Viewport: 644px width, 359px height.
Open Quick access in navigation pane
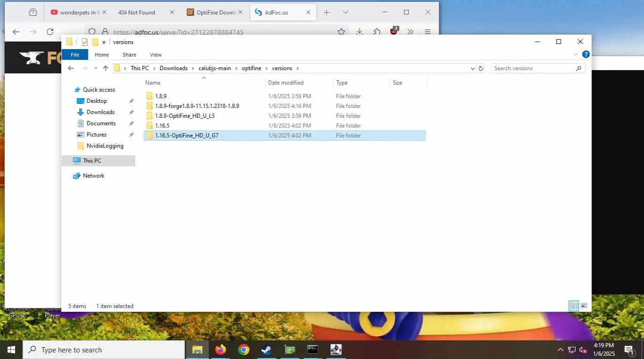tap(99, 90)
